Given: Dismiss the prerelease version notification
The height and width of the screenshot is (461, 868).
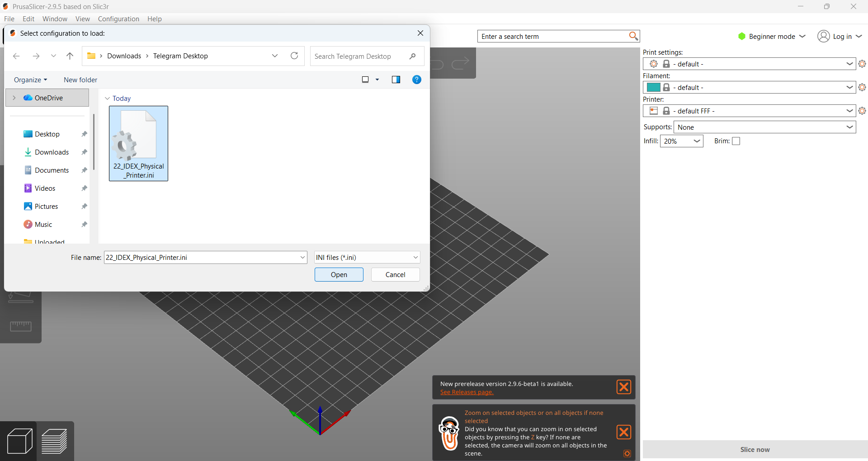Looking at the screenshot, I should pyautogui.click(x=624, y=387).
